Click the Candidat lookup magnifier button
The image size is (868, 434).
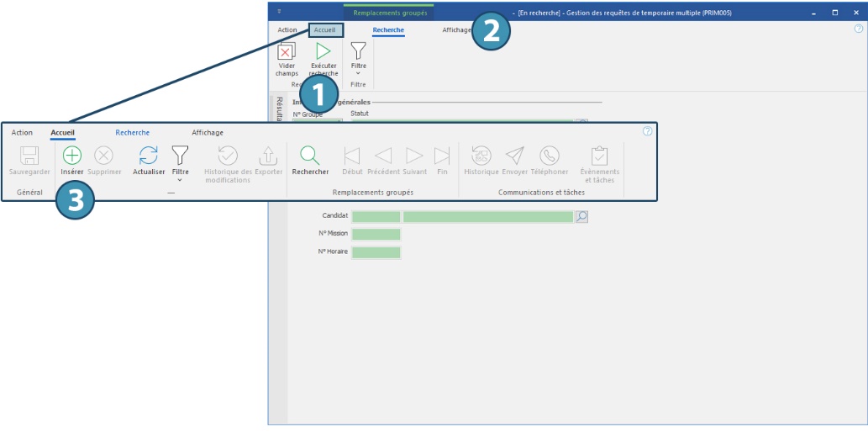click(581, 216)
